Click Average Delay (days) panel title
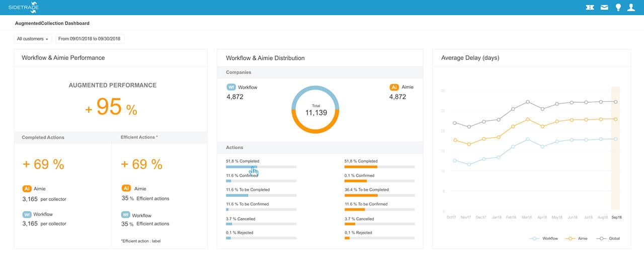 point(470,58)
